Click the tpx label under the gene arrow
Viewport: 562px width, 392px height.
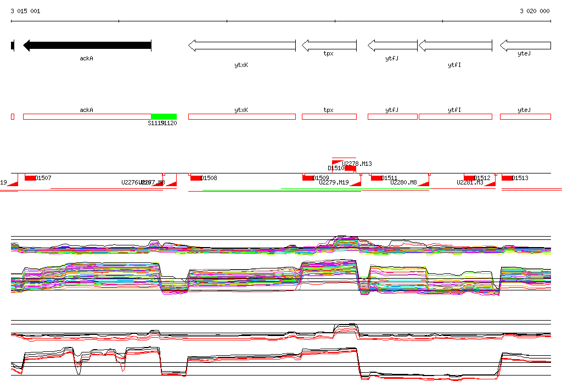[329, 53]
